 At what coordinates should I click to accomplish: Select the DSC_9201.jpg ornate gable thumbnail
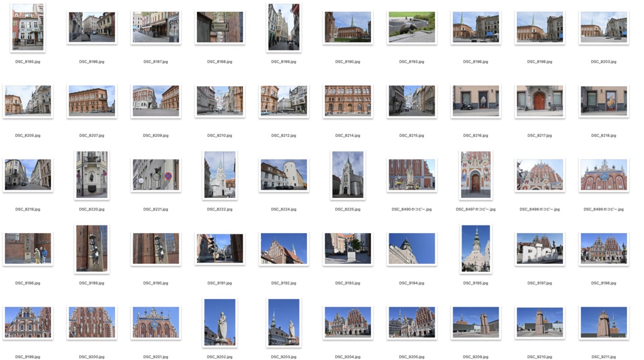click(156, 322)
